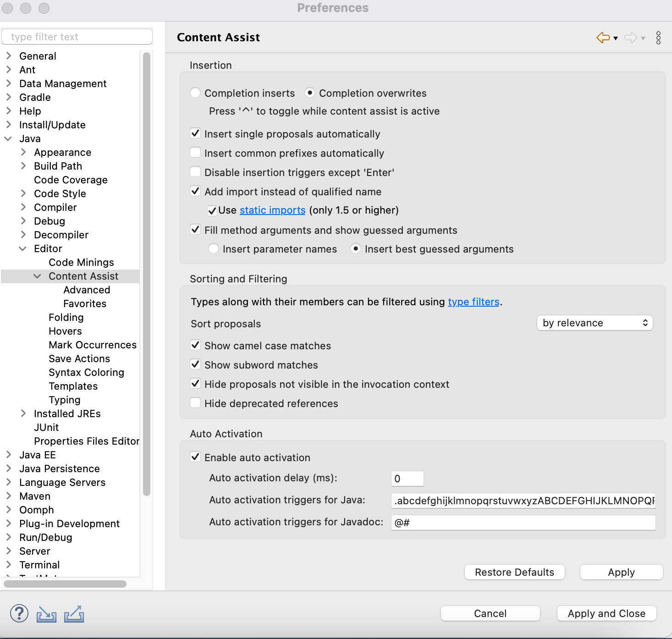Click the Restore Defaults button
The image size is (672, 639).
(514, 572)
